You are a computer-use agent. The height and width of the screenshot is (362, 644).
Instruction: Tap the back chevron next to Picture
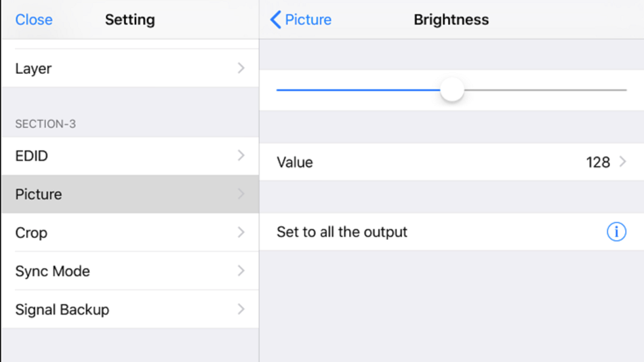click(275, 20)
